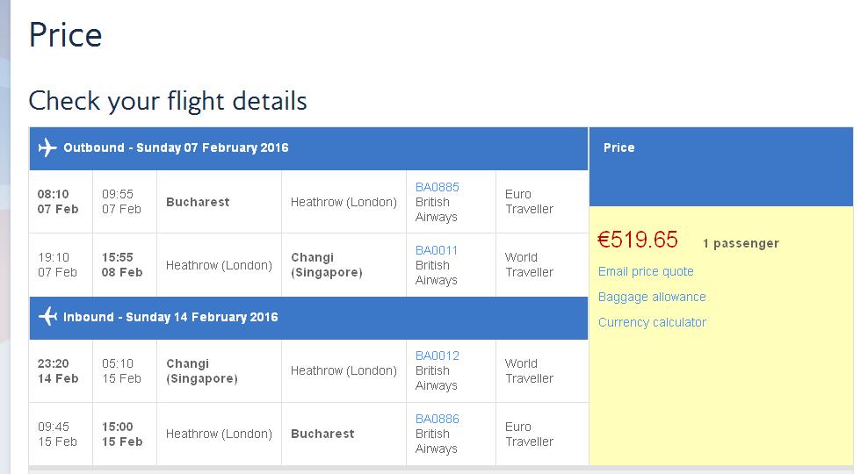Click Changi (Singapore) departure on inbound flight
The image size is (868, 474).
(202, 371)
